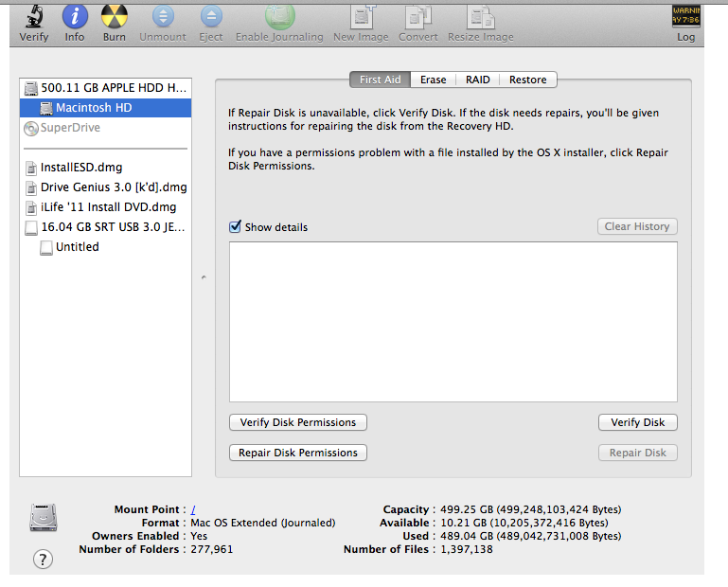Click Enable Journaling toolbar icon
Screen dimensions: 728x587
279,16
